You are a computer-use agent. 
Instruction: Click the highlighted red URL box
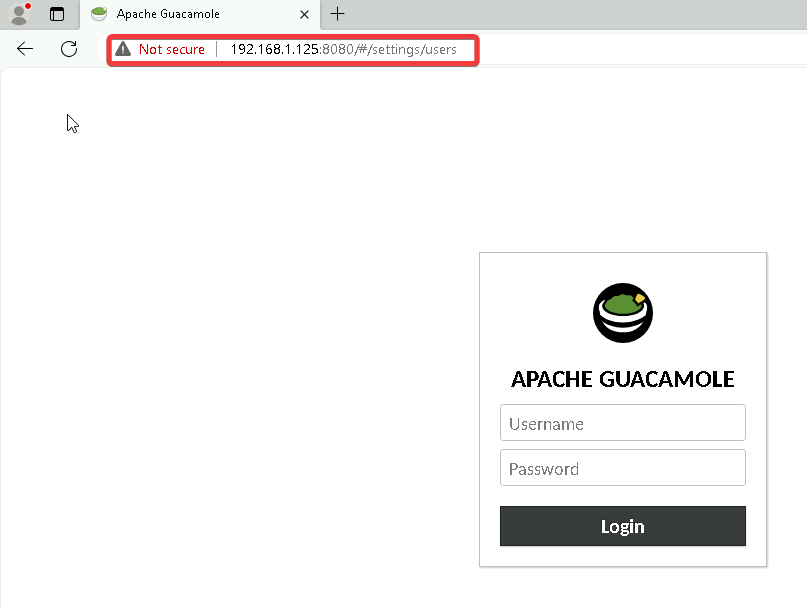[290, 48]
